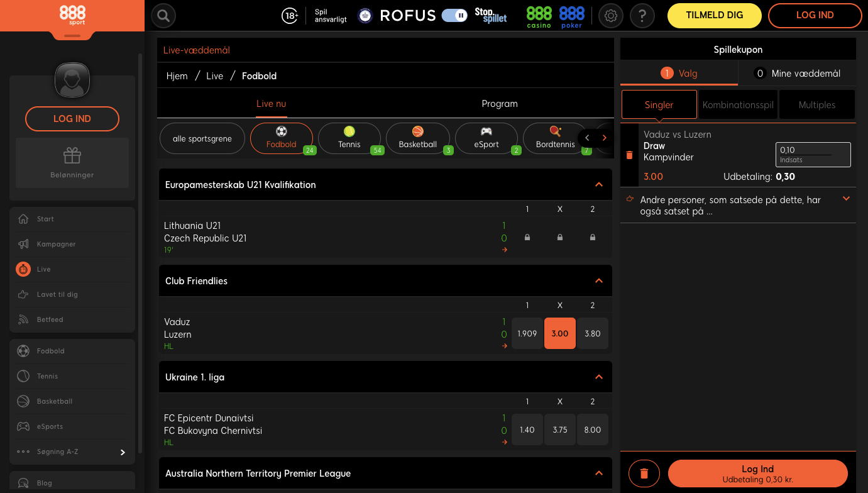Select alle sportsgrene filter

[202, 139]
